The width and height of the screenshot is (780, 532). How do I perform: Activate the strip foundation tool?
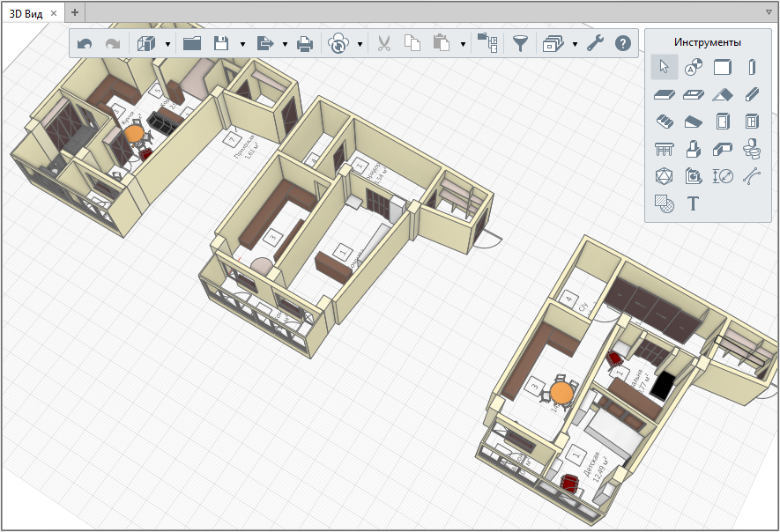723,149
